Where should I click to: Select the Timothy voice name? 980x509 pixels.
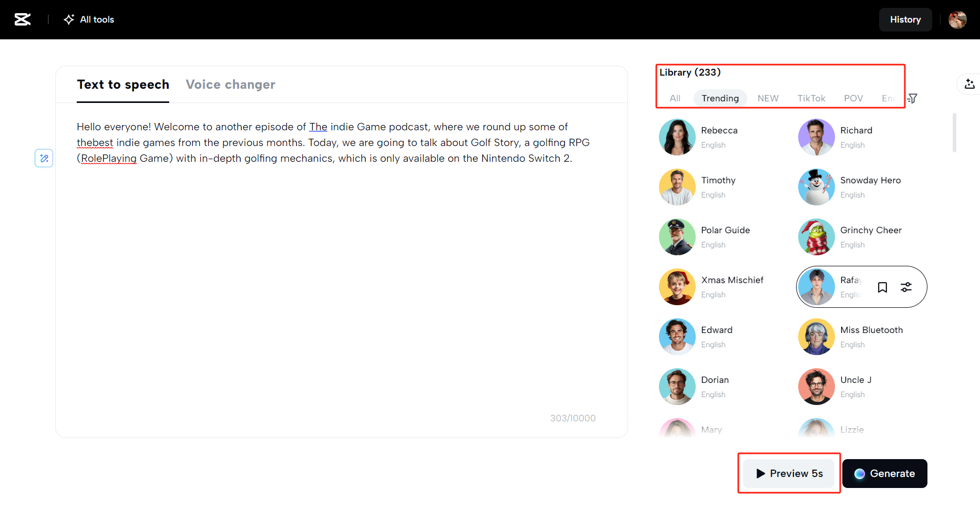(718, 180)
